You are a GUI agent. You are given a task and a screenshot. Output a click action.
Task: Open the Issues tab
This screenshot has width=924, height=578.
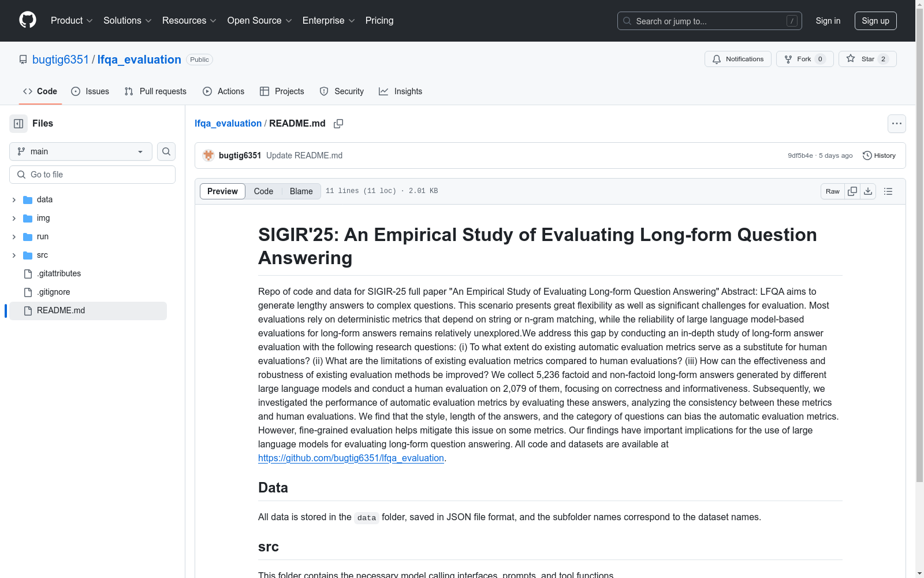(90, 91)
